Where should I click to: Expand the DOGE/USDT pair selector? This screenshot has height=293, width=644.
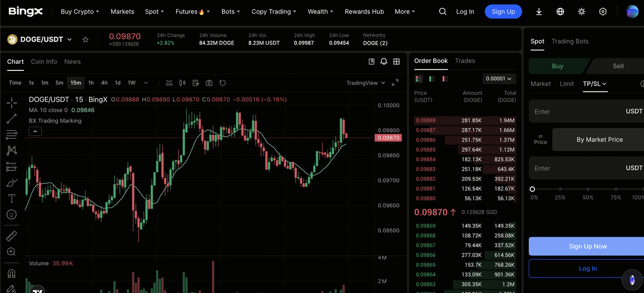69,39
